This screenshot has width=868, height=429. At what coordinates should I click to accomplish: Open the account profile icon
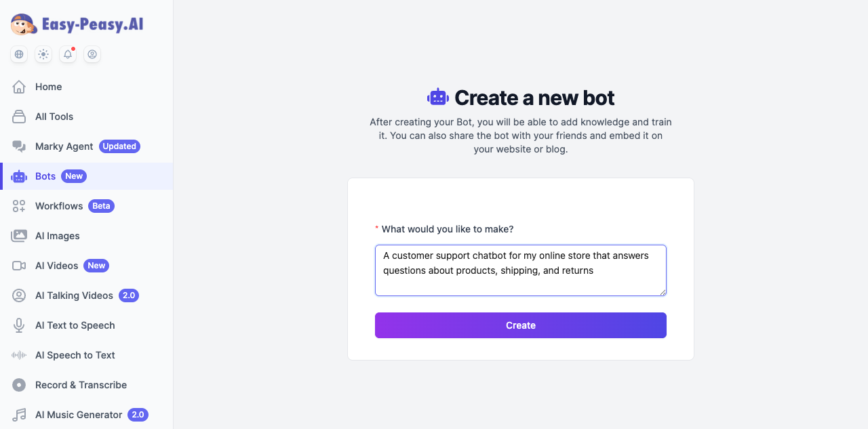92,54
